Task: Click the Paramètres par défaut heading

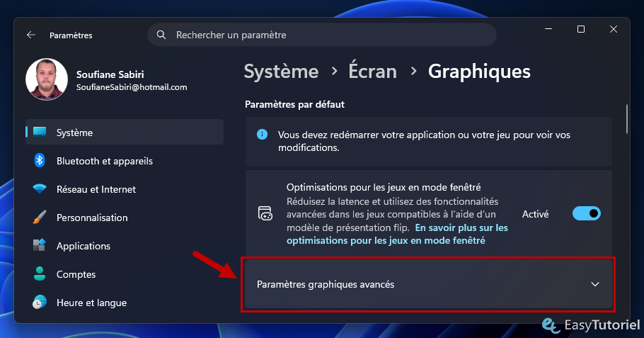Action: tap(294, 104)
